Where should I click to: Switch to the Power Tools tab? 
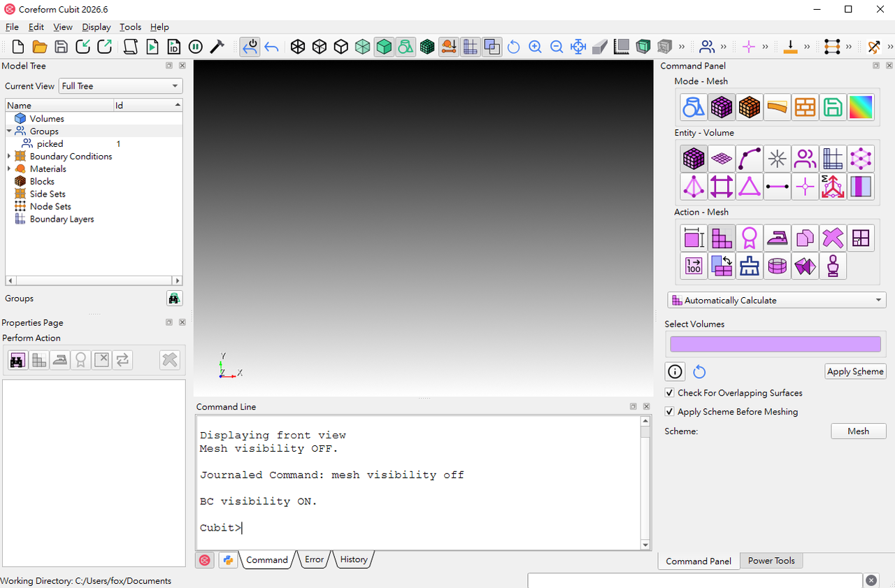coord(771,561)
